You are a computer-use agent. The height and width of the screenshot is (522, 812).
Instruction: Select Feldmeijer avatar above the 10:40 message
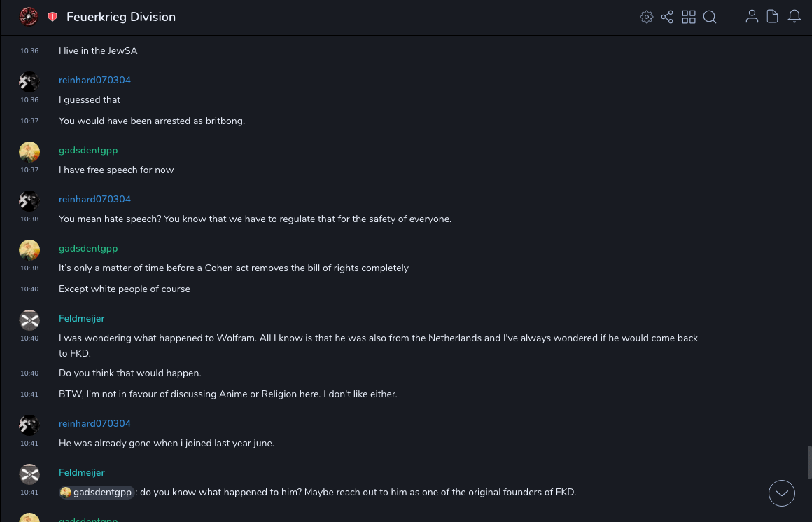pos(29,320)
